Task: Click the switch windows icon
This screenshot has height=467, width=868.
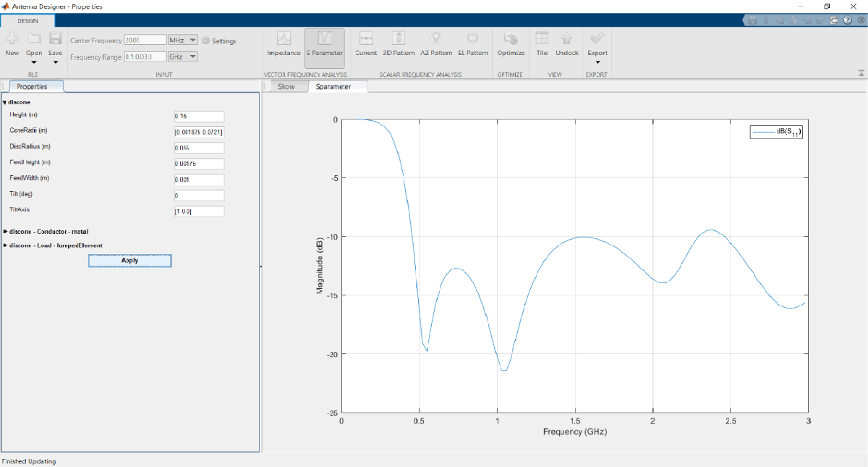Action: coord(834,20)
